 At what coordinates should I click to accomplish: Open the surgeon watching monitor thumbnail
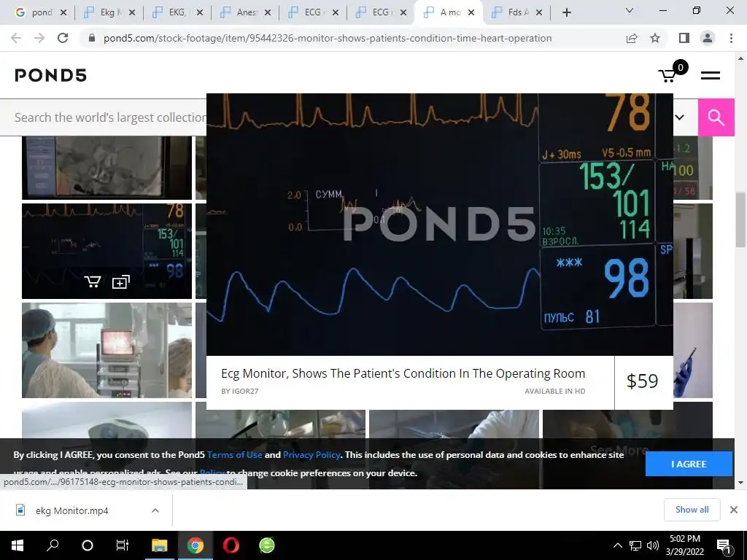tap(107, 350)
